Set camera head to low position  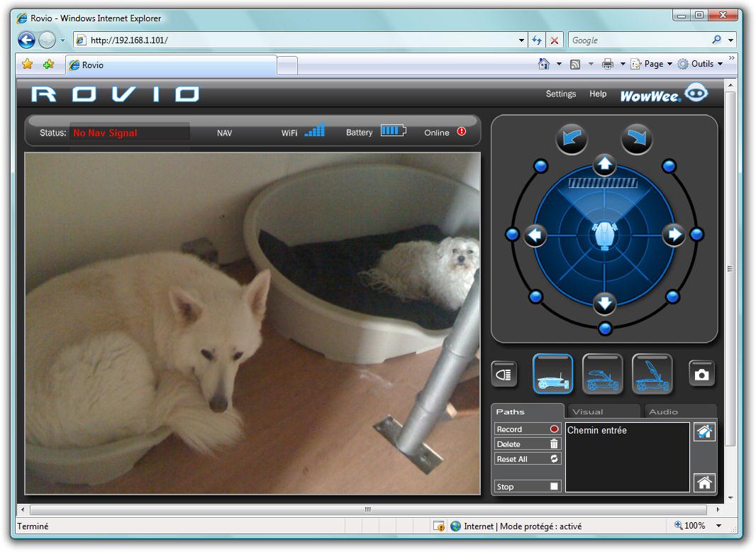coord(552,374)
